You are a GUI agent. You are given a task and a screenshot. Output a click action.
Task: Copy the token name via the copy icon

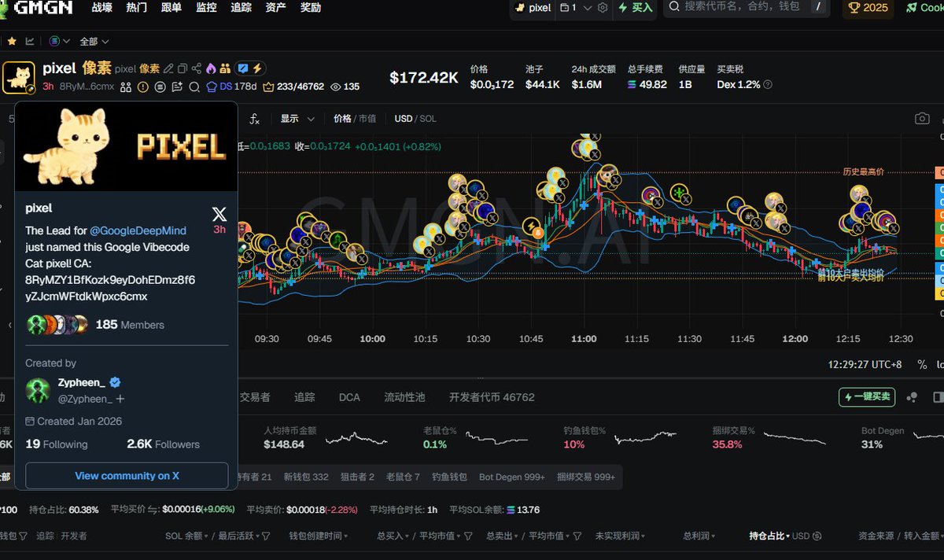(x=183, y=68)
